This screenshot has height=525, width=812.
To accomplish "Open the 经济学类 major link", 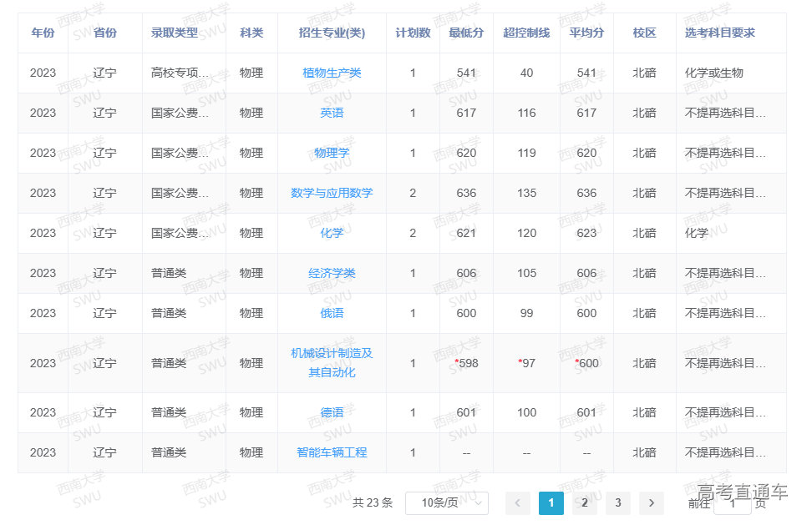I will click(x=332, y=274).
